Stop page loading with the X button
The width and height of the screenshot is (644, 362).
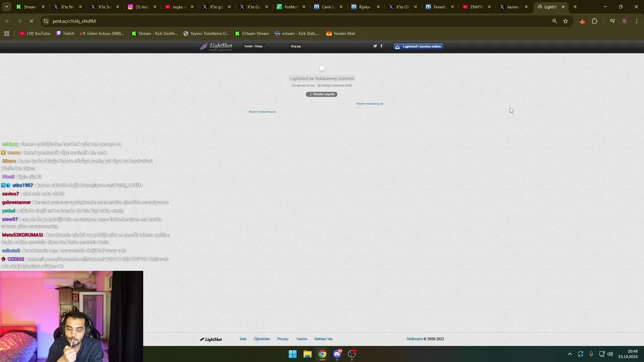click(x=31, y=21)
